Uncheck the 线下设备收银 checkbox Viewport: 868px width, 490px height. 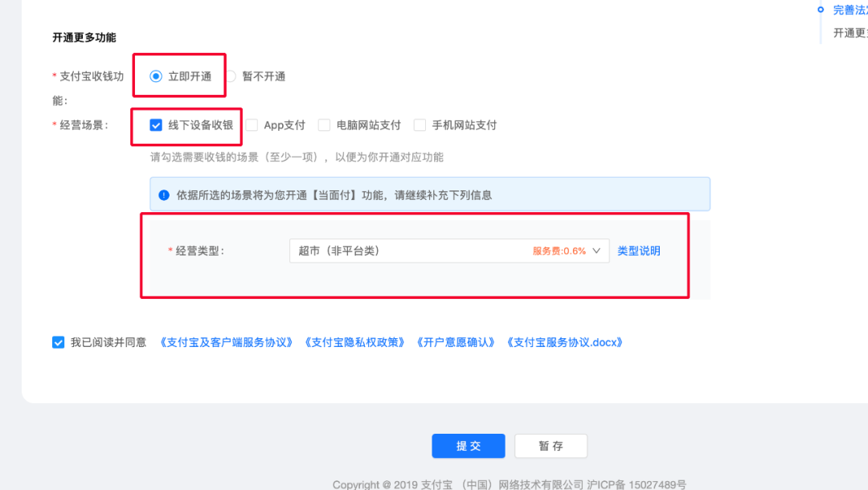(x=156, y=125)
